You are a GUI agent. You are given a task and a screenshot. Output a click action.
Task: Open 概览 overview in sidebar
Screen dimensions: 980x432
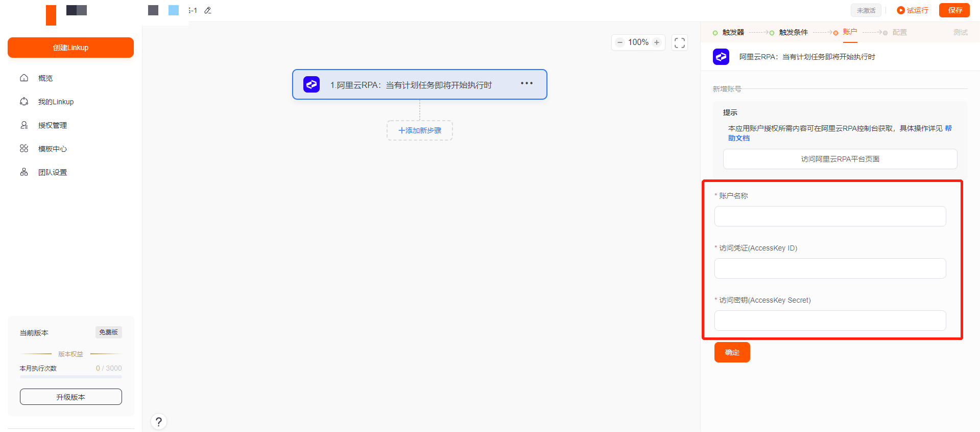click(x=45, y=78)
